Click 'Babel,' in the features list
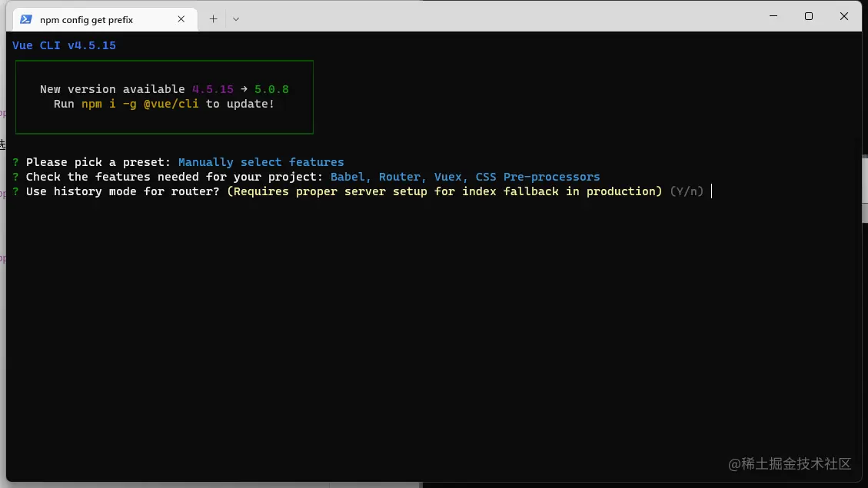The width and height of the screenshot is (868, 488). point(351,177)
